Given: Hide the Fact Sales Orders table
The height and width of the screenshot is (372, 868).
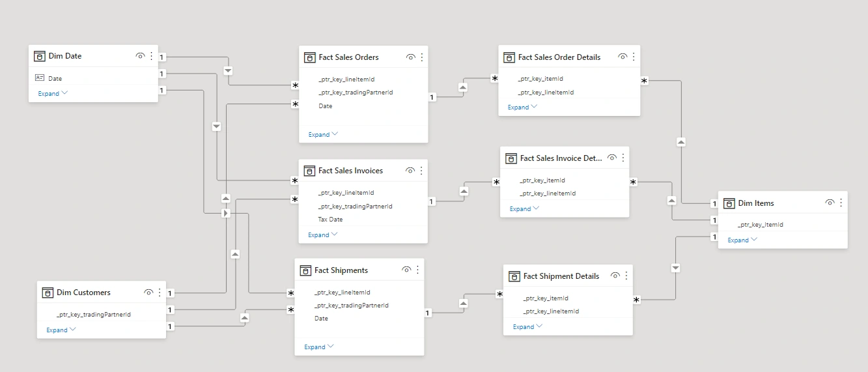Looking at the screenshot, I should [x=410, y=57].
